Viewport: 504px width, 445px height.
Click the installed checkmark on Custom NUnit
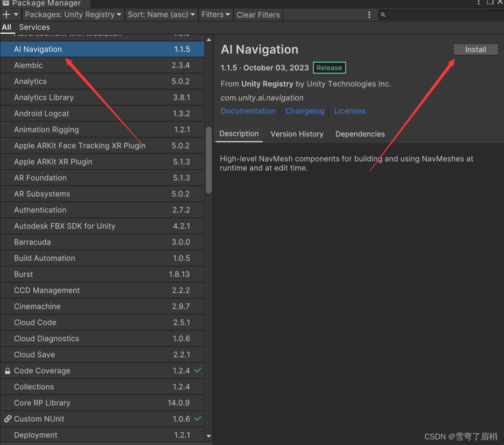[198, 418]
